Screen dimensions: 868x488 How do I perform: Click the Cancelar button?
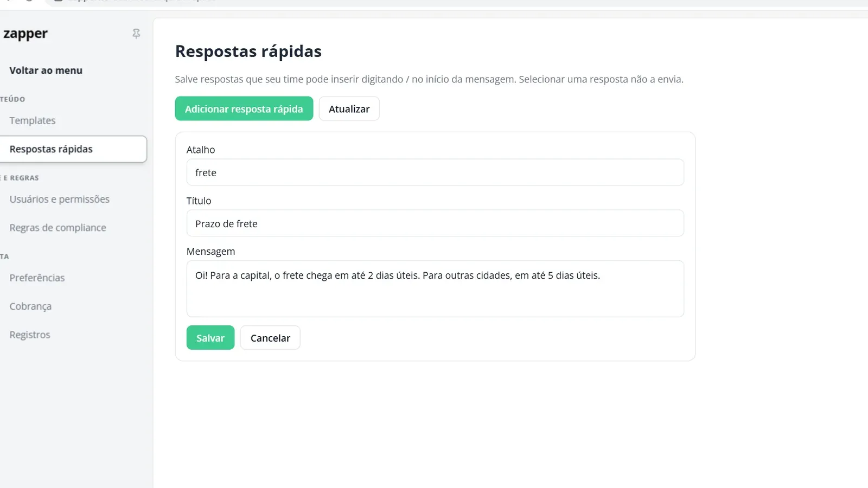(x=270, y=338)
